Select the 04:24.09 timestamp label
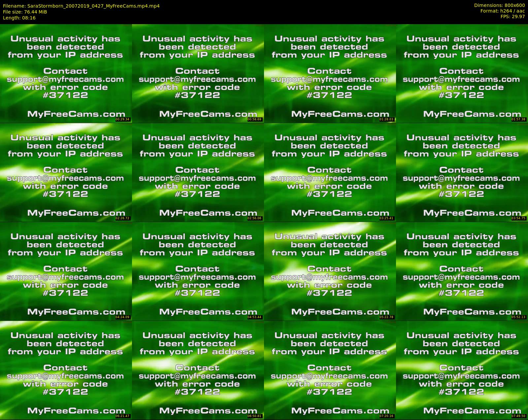 (x=123, y=317)
